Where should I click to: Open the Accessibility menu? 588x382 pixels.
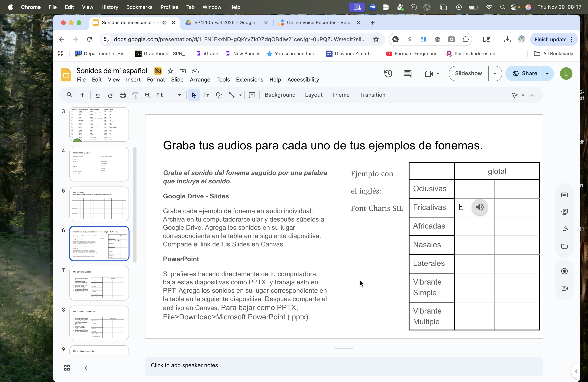303,80
